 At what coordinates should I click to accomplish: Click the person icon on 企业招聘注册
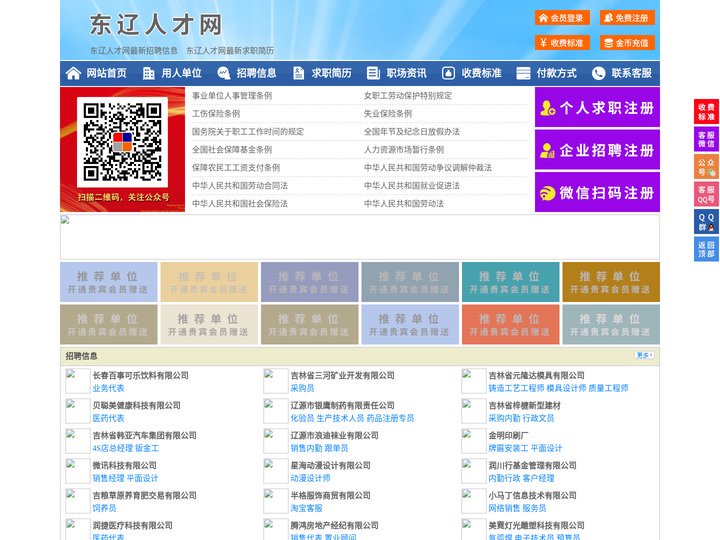tap(547, 150)
